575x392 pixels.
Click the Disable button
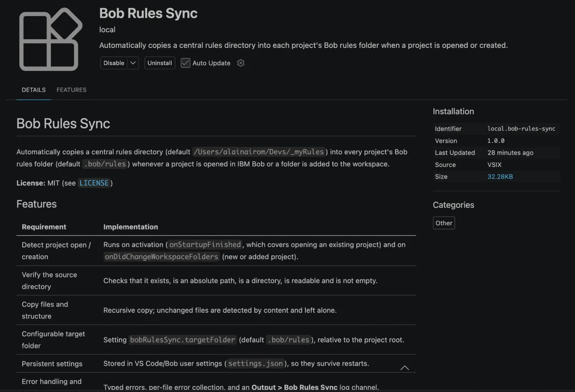[x=114, y=63]
